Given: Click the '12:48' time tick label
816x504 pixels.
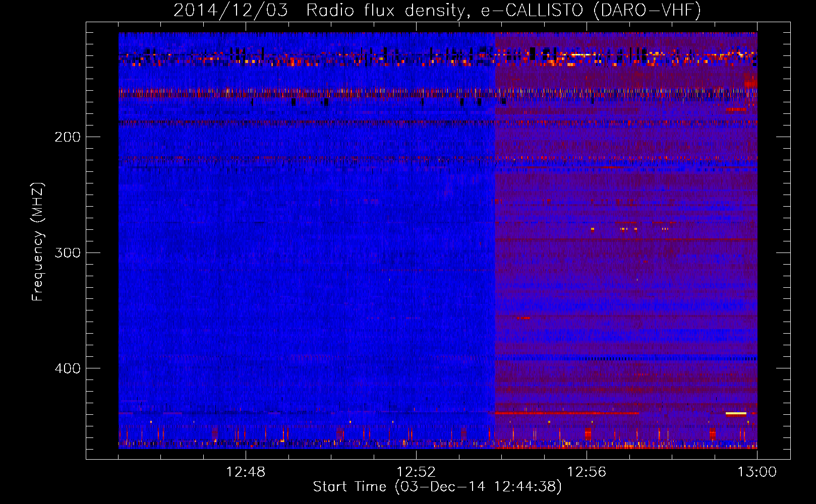Looking at the screenshot, I should [246, 472].
